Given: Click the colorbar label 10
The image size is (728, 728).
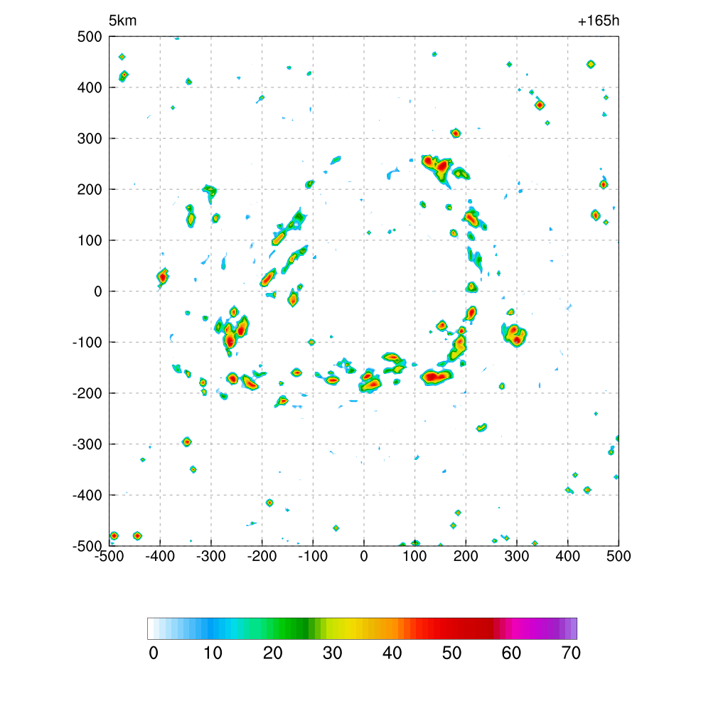Looking at the screenshot, I should tap(213, 653).
